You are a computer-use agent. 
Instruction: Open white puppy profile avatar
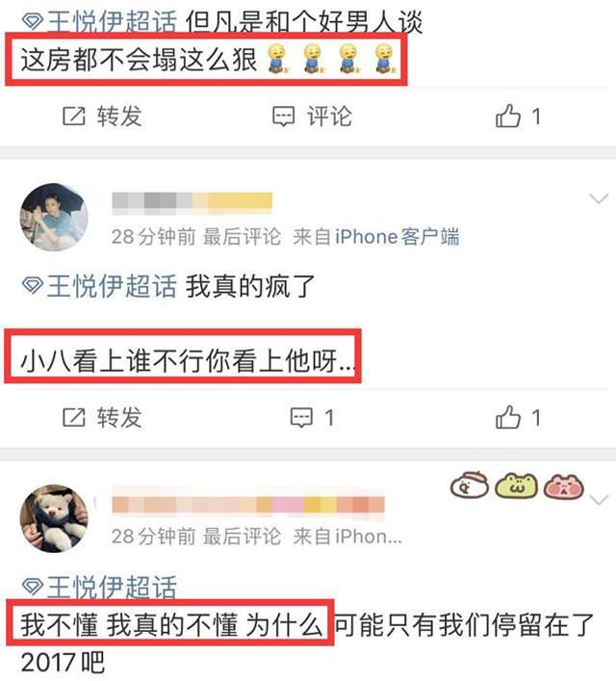[54, 518]
